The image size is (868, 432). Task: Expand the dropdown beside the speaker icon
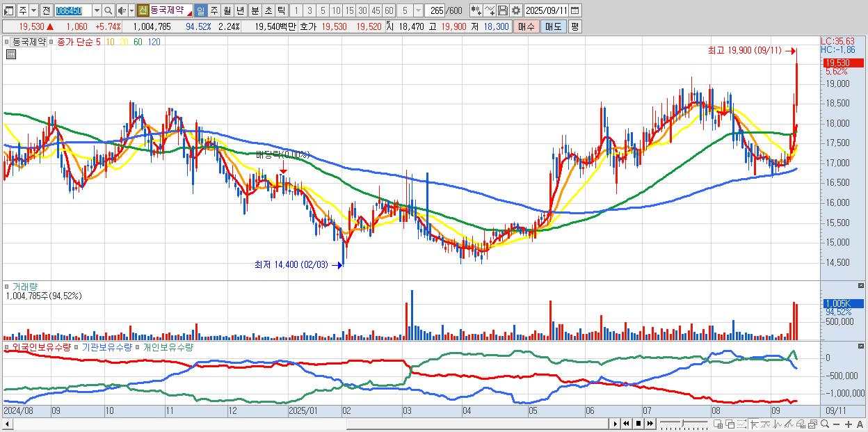[x=131, y=10]
